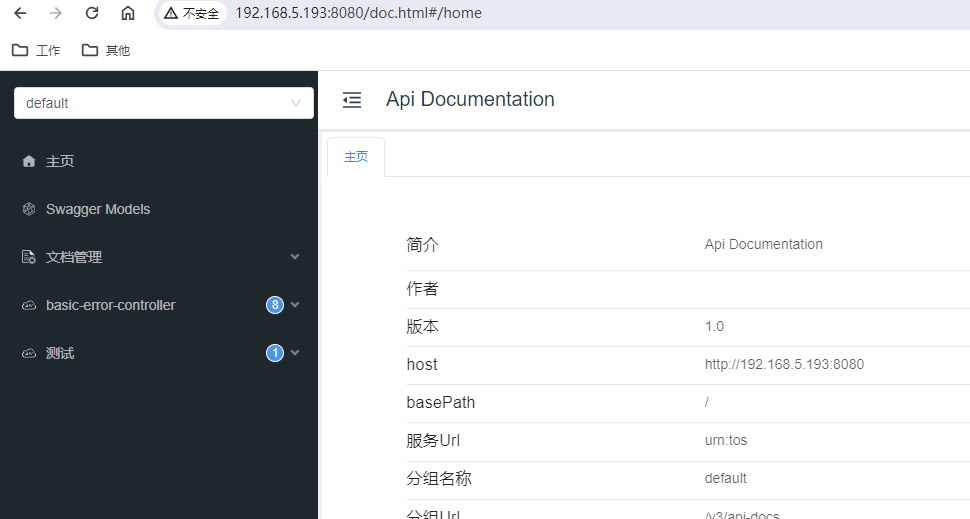This screenshot has width=970, height=519.
Task: Click the badge showing 1 endpoint
Action: 275,353
